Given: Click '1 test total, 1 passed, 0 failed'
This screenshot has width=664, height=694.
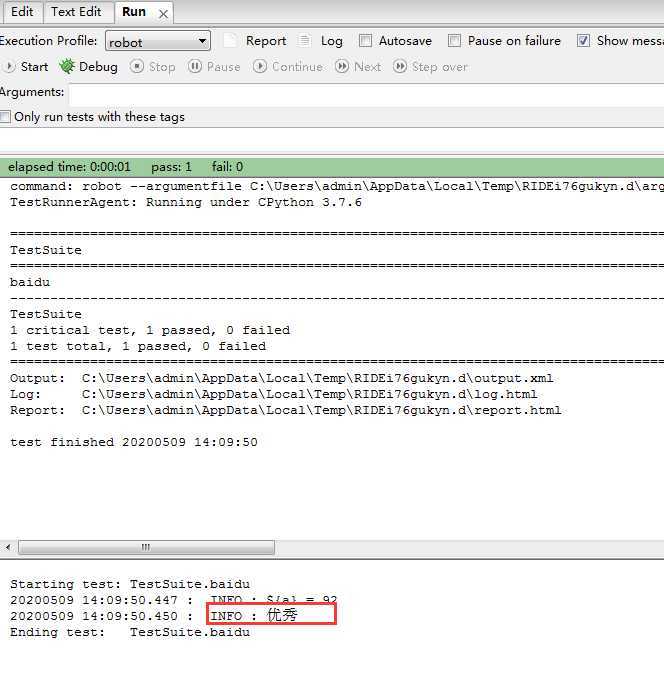Looking at the screenshot, I should pyautogui.click(x=138, y=346).
